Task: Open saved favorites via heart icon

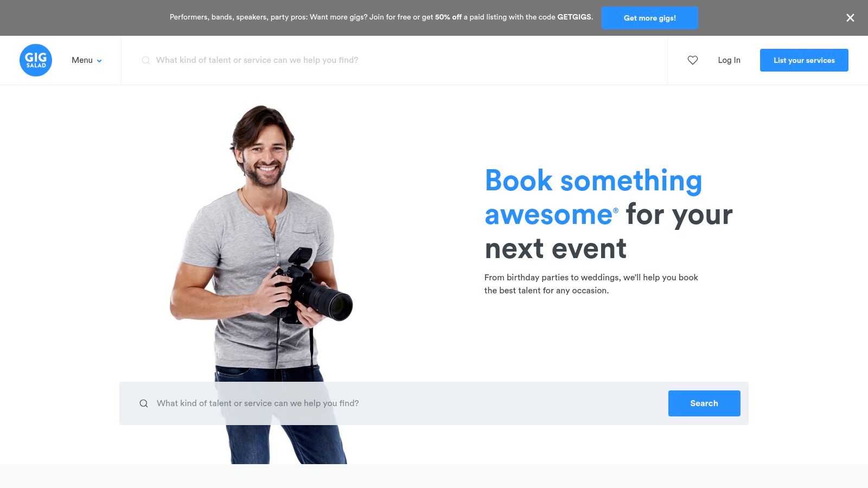Action: click(693, 60)
